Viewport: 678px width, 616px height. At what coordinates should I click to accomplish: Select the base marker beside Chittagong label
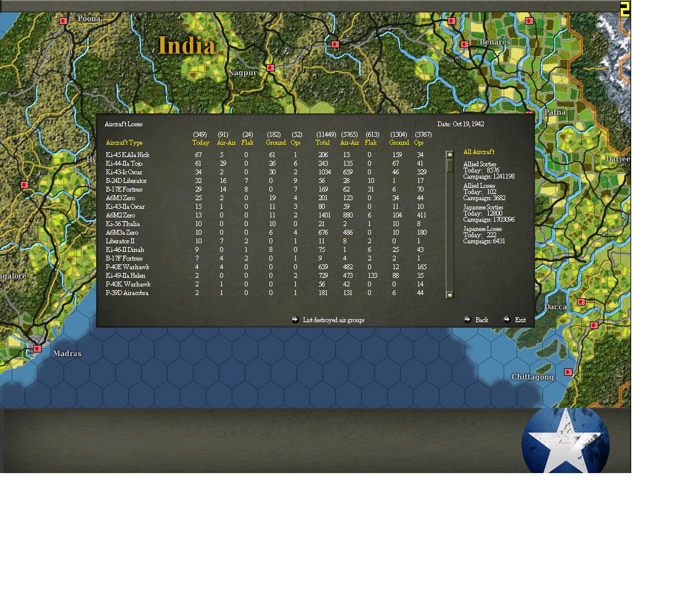point(568,372)
